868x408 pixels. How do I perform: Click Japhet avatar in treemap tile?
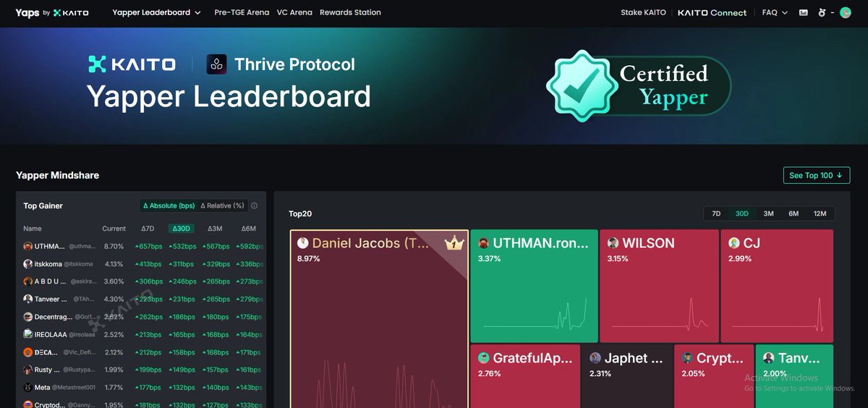pyautogui.click(x=595, y=358)
